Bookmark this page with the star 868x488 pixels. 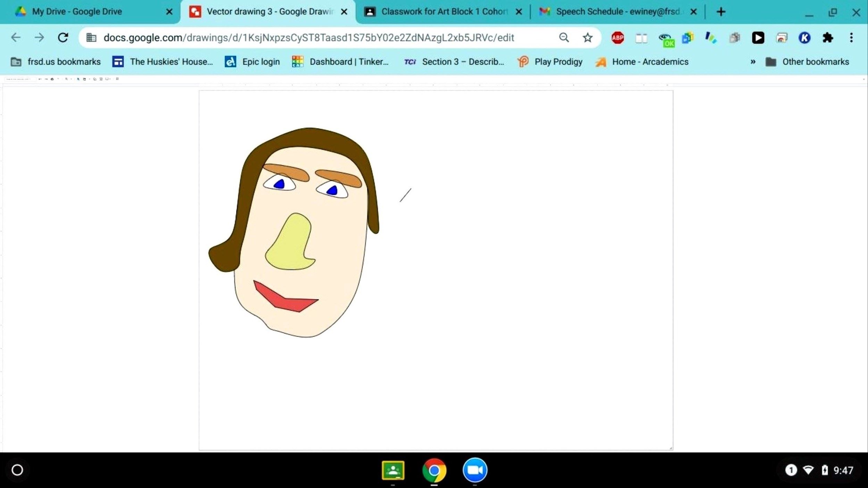coord(587,38)
